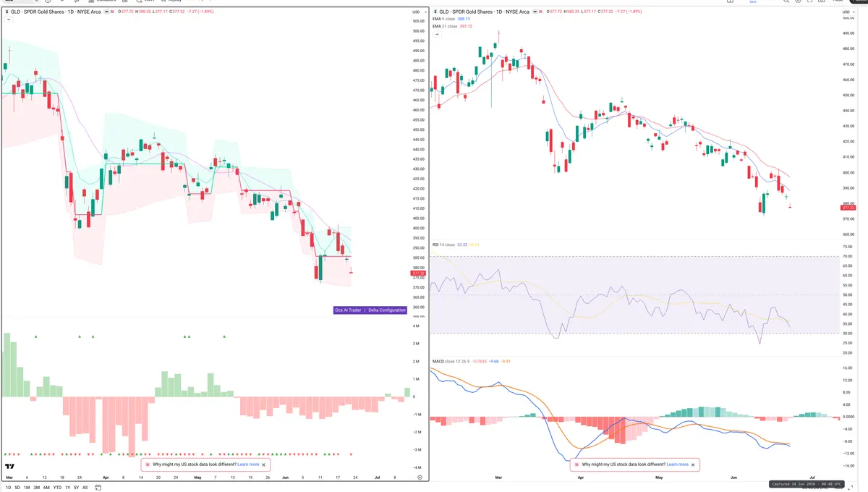Click the TradingView logo on left chart

point(10,467)
